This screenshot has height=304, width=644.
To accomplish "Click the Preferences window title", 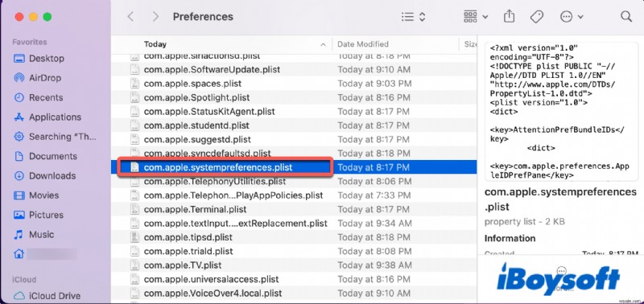I will tap(203, 17).
